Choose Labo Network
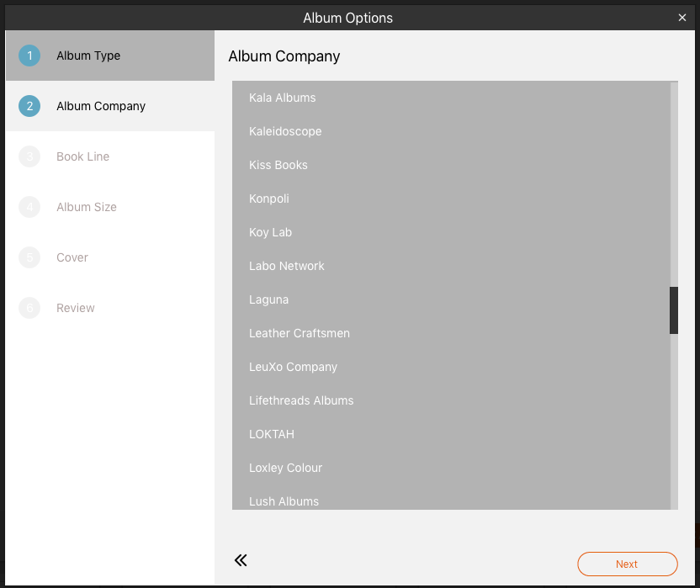The height and width of the screenshot is (588, 700). (451, 266)
